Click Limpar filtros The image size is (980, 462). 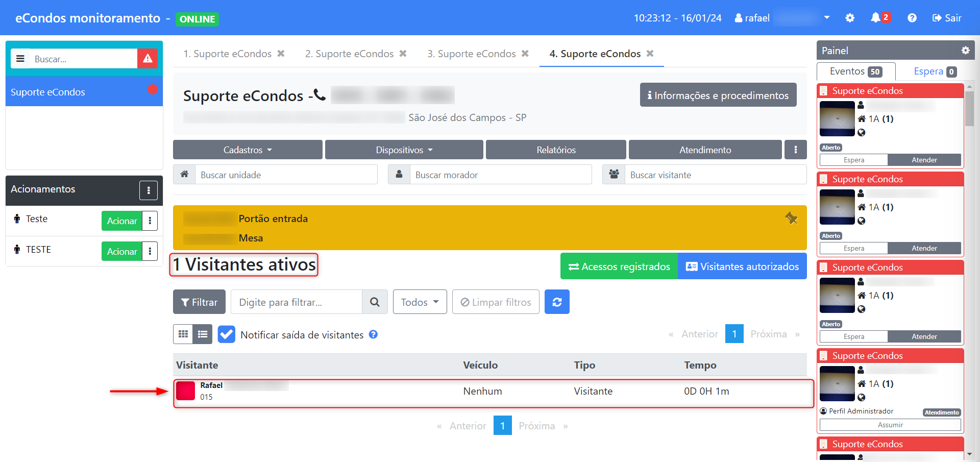(496, 302)
